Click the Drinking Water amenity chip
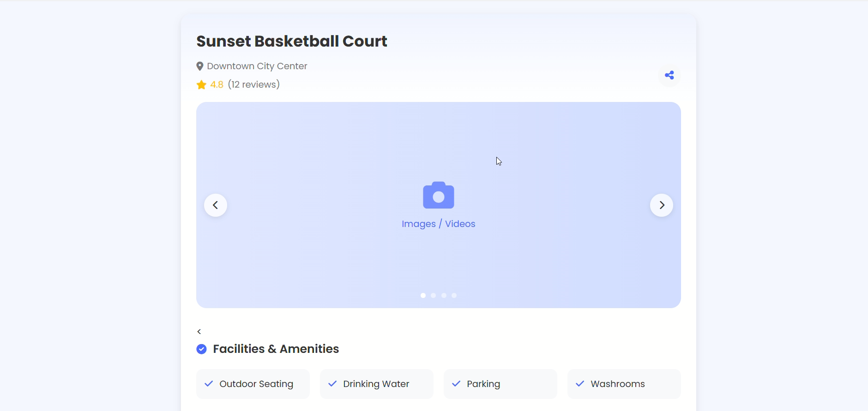 (376, 384)
